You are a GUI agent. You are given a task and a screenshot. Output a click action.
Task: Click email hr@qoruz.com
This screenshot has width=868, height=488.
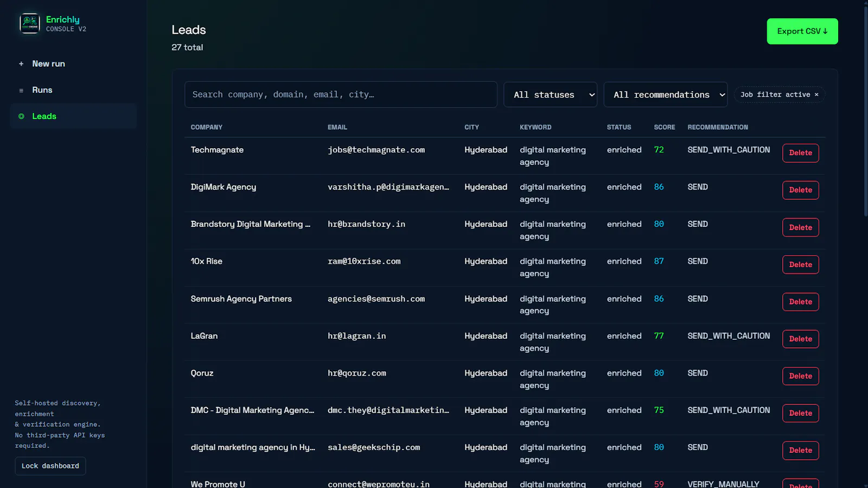click(357, 373)
